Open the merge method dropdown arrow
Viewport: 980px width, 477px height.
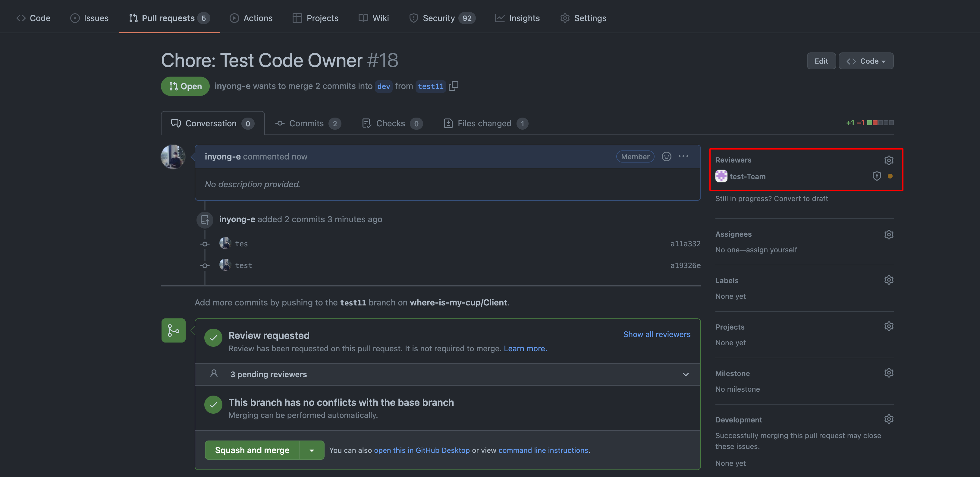(x=312, y=450)
